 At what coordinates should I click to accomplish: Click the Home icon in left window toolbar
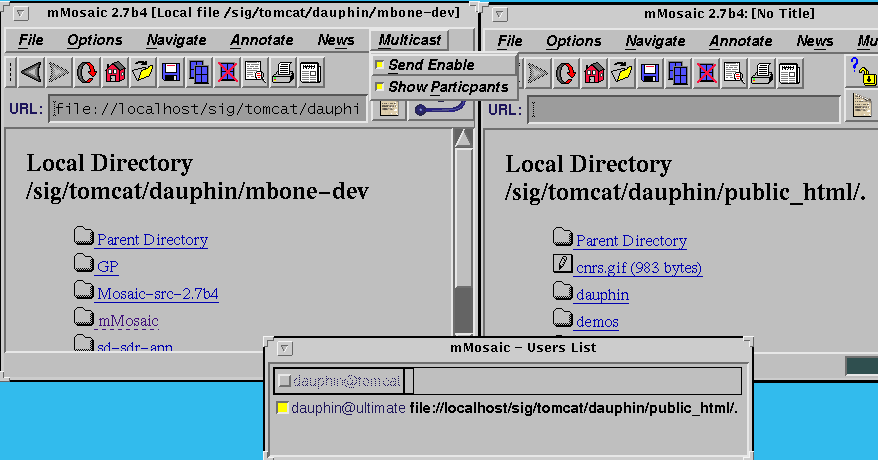pos(115,72)
